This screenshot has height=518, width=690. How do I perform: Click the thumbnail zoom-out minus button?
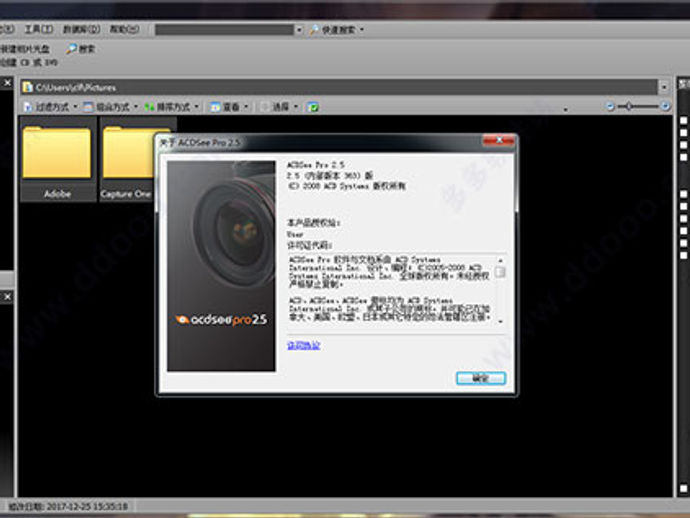610,106
